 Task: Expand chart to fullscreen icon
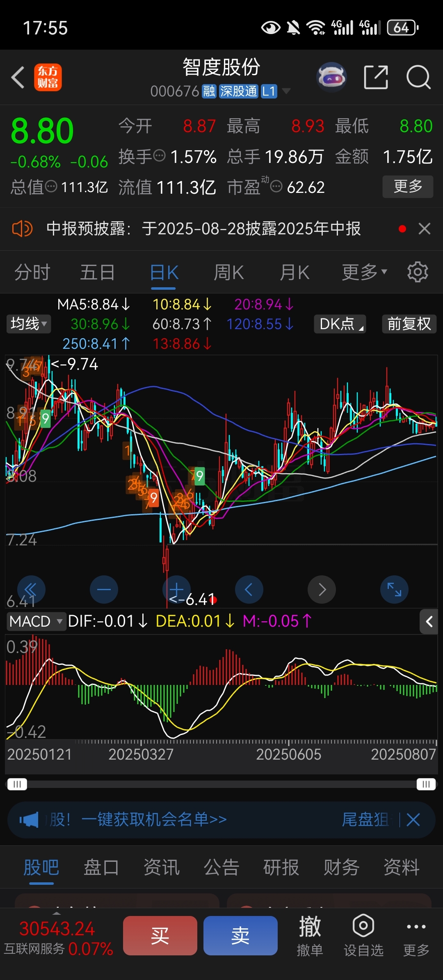[x=394, y=590]
